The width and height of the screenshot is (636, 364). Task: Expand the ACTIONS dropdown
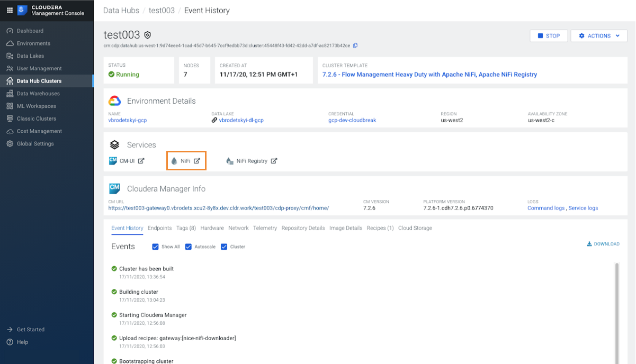pos(599,36)
